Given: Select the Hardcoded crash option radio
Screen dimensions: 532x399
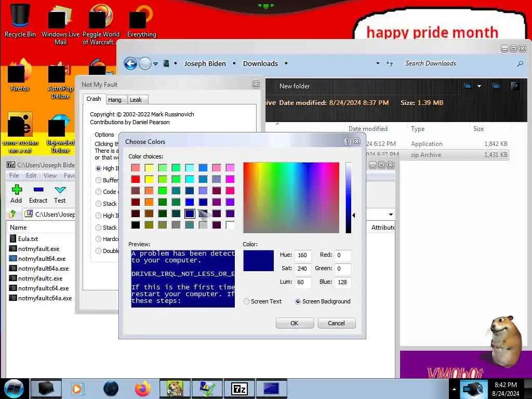Looking at the screenshot, I should [98, 239].
